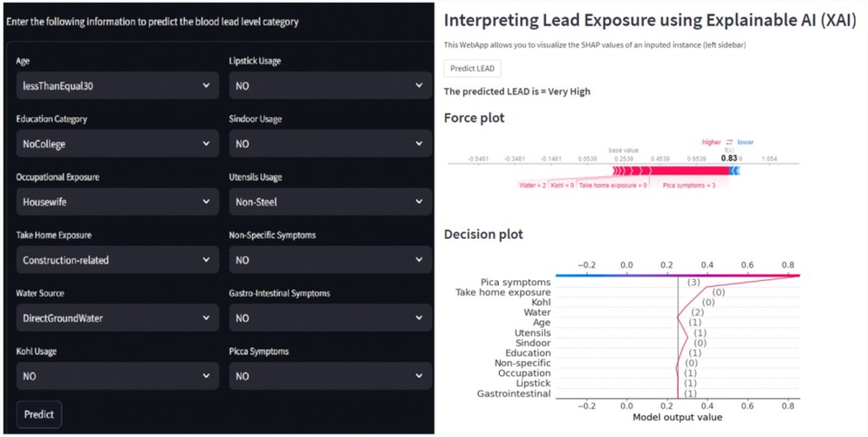Click the 'lower' legend label in the force plot
The width and height of the screenshot is (868, 437).
pos(745,142)
